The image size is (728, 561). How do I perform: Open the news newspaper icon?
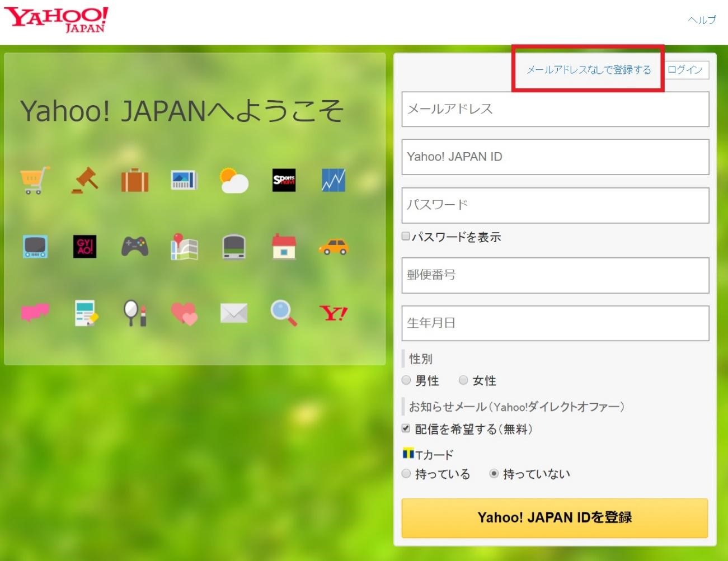(184, 180)
